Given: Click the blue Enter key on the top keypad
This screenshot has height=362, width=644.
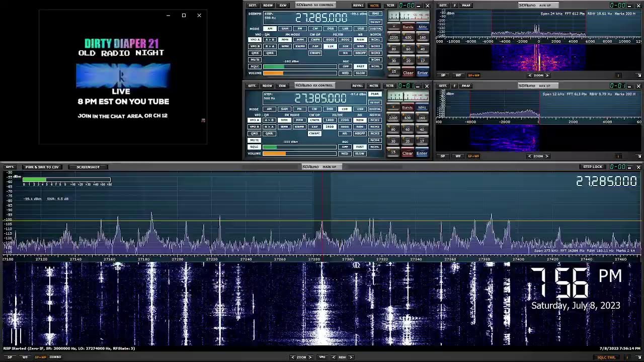Looking at the screenshot, I should tap(423, 73).
